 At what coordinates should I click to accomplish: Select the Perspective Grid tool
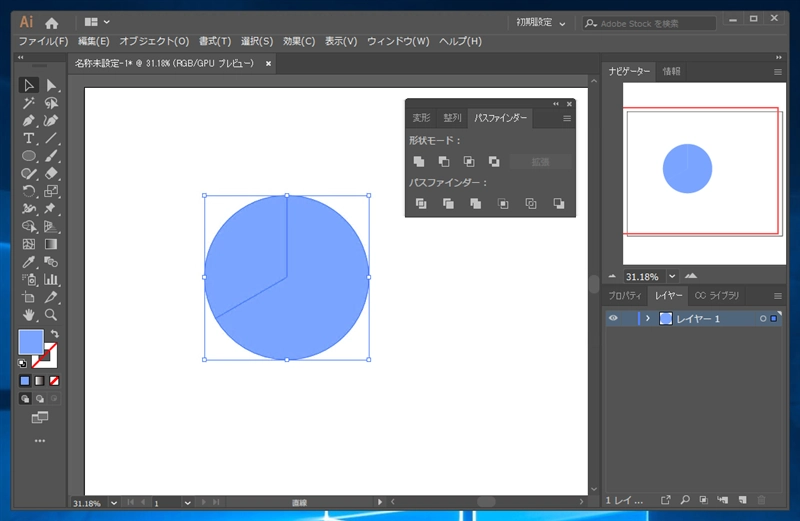[x=51, y=227]
